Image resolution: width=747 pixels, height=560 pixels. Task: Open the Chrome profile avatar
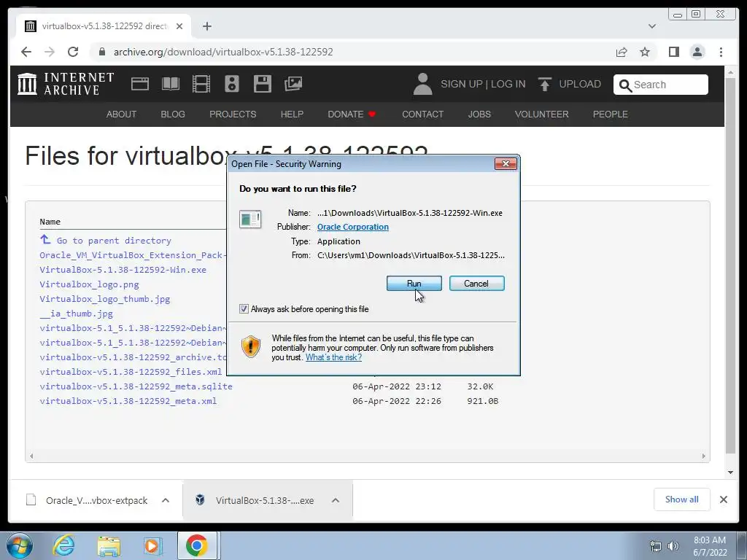(697, 52)
